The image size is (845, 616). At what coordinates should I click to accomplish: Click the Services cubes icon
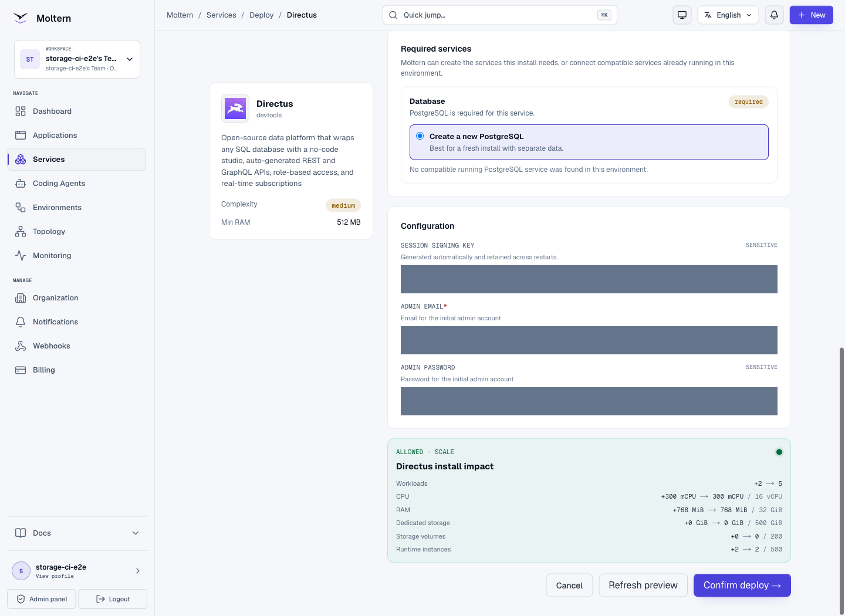coord(21,160)
